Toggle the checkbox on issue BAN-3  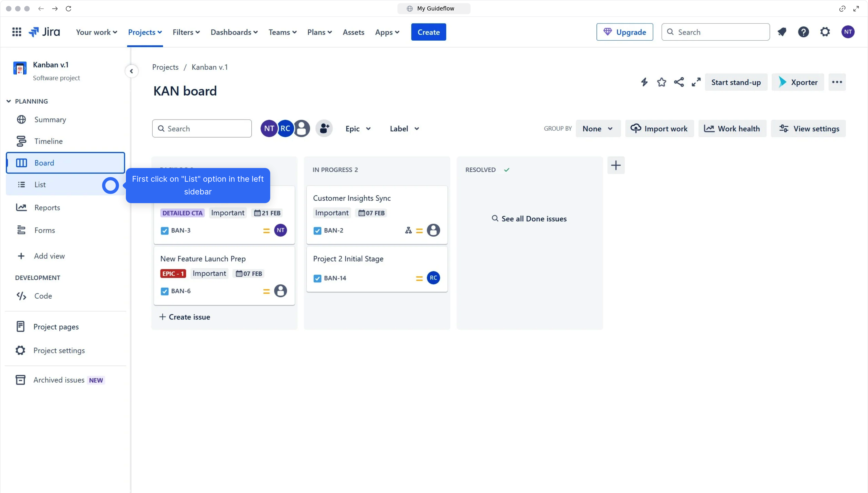[x=164, y=231]
